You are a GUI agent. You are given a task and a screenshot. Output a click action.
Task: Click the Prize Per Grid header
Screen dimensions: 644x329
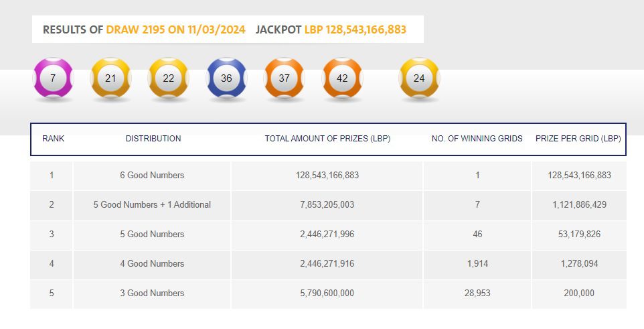point(578,139)
